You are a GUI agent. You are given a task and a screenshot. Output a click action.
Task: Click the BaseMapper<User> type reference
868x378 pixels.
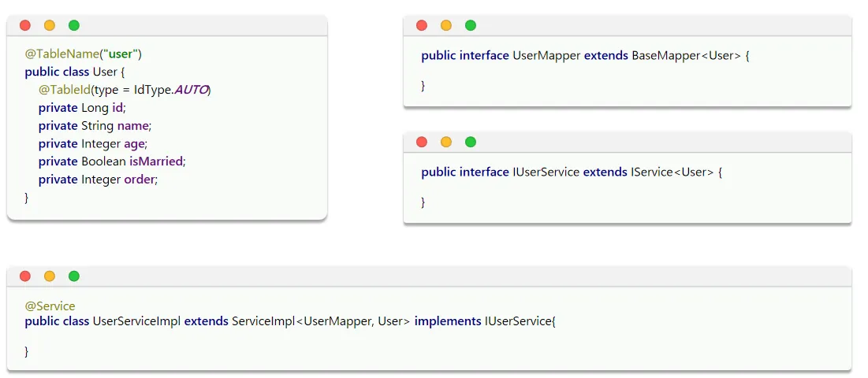686,56
